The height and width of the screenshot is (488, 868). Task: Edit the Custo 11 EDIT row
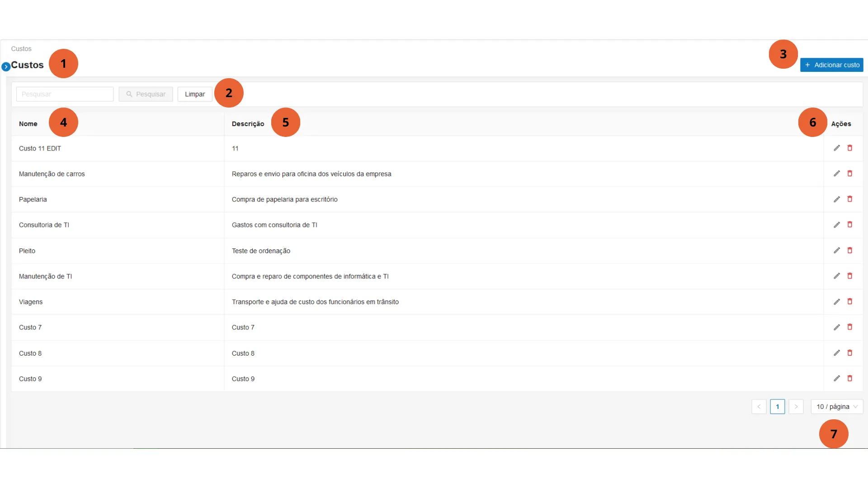click(x=837, y=148)
